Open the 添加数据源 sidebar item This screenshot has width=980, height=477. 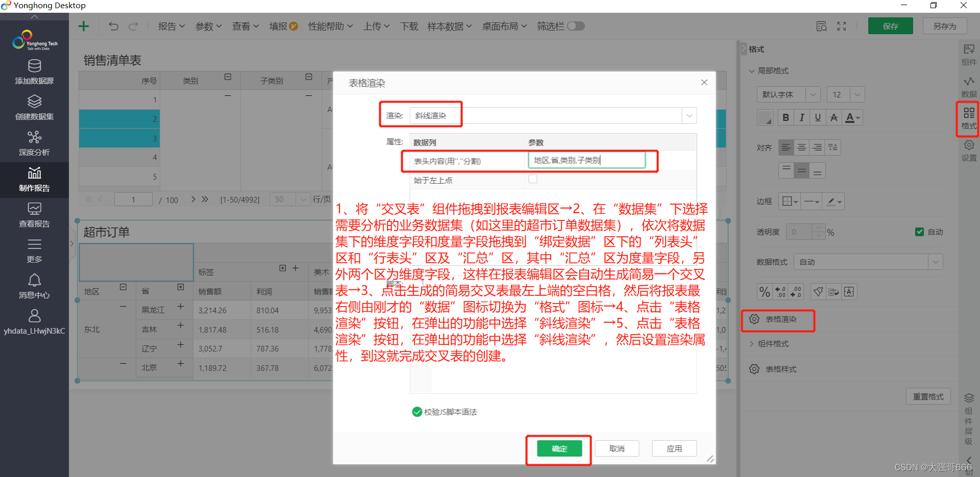(34, 72)
